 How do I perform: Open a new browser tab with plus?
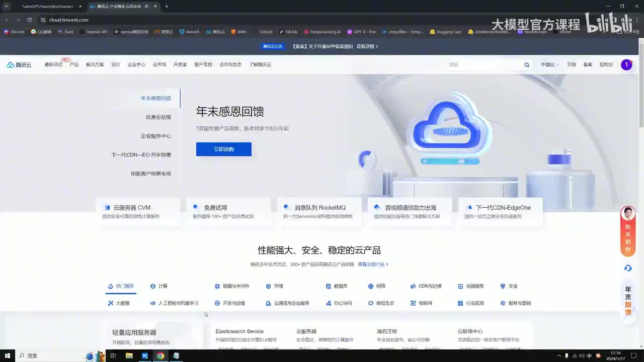point(167,7)
